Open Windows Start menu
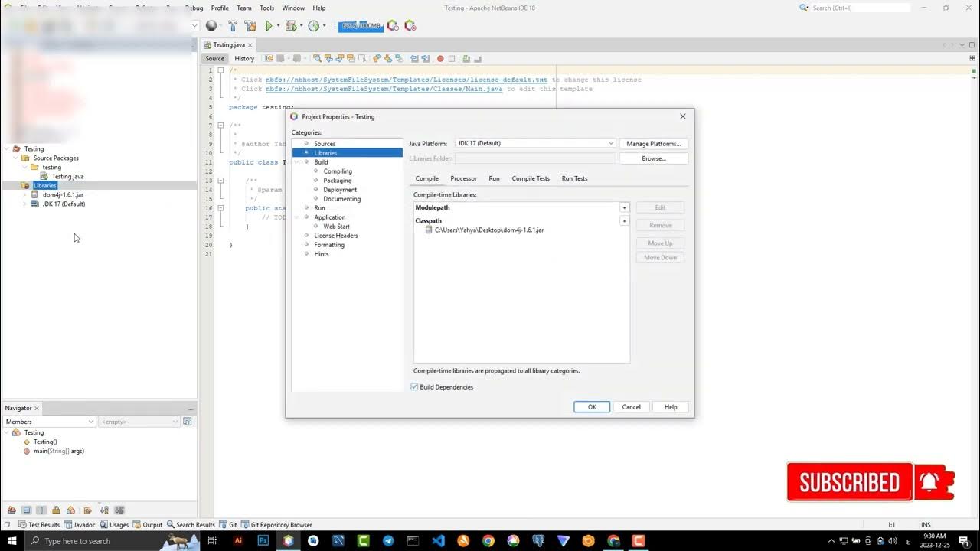The height and width of the screenshot is (551, 980). click(11, 540)
